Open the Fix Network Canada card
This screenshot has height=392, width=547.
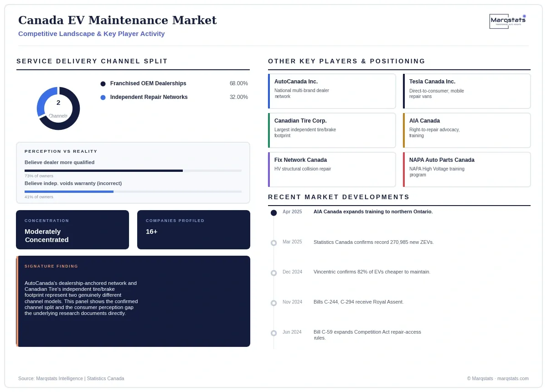[x=332, y=170]
